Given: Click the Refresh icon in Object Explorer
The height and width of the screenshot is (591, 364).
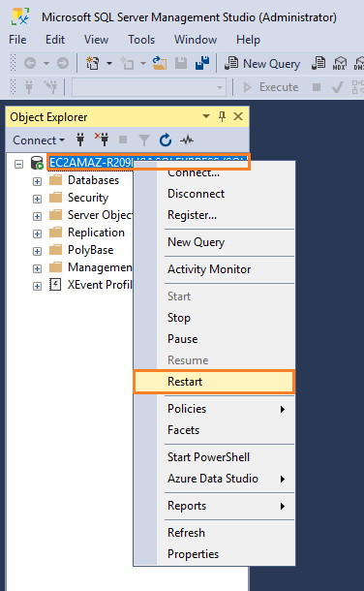Looking at the screenshot, I should click(166, 140).
